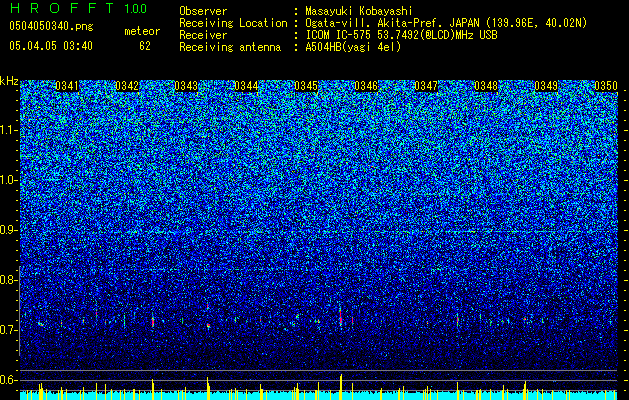The width and height of the screenshot is (629, 400).
Task: Click the 0.8 kHz axis label
Action: [x=9, y=280]
